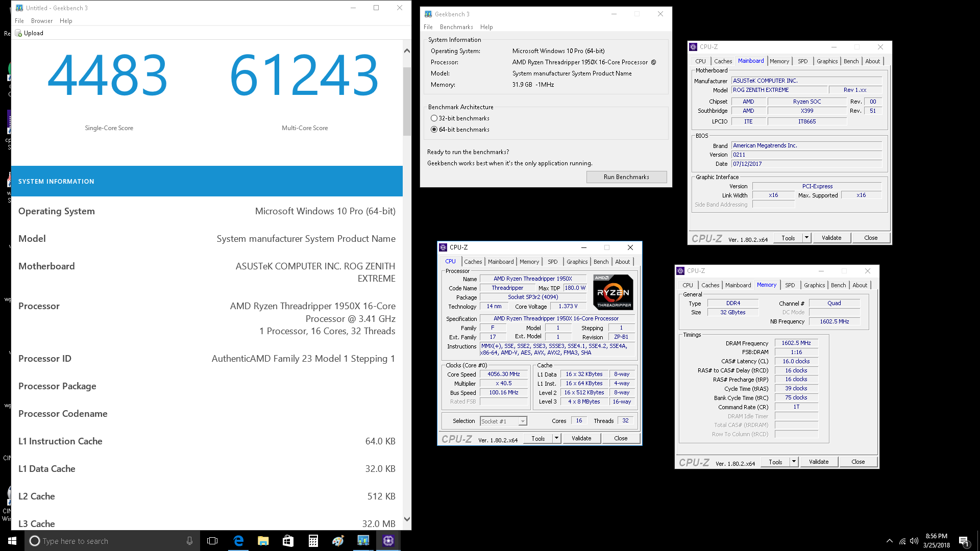Open the Action Center notifications

tap(964, 541)
